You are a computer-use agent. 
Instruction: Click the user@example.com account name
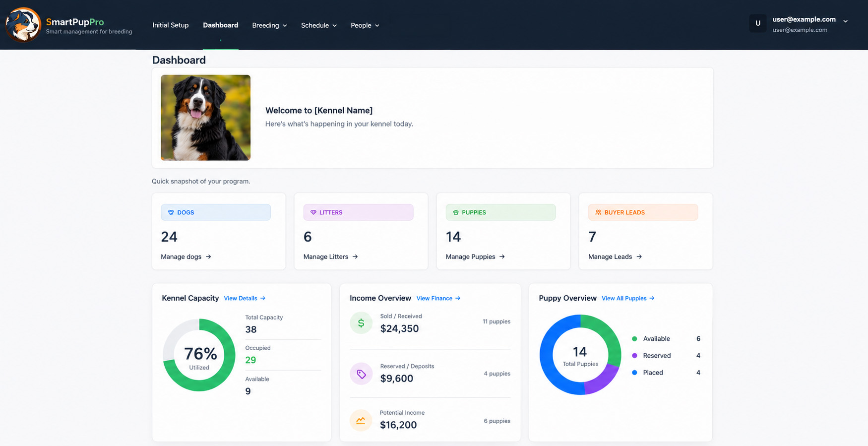point(804,19)
